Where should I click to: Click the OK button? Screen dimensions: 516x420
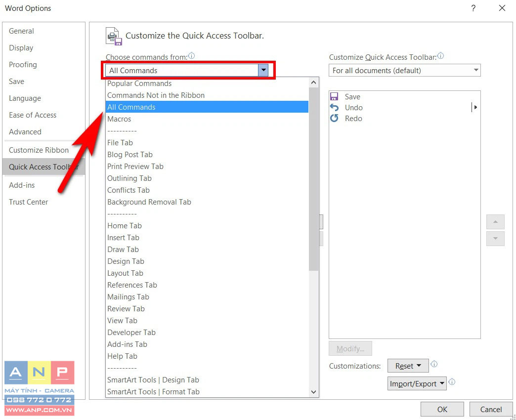point(442,409)
